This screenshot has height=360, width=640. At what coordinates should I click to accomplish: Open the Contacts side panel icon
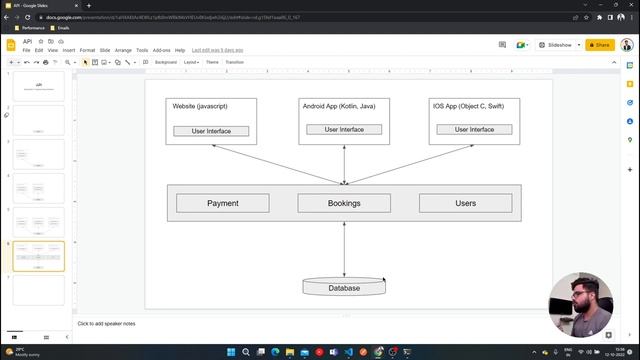click(630, 122)
